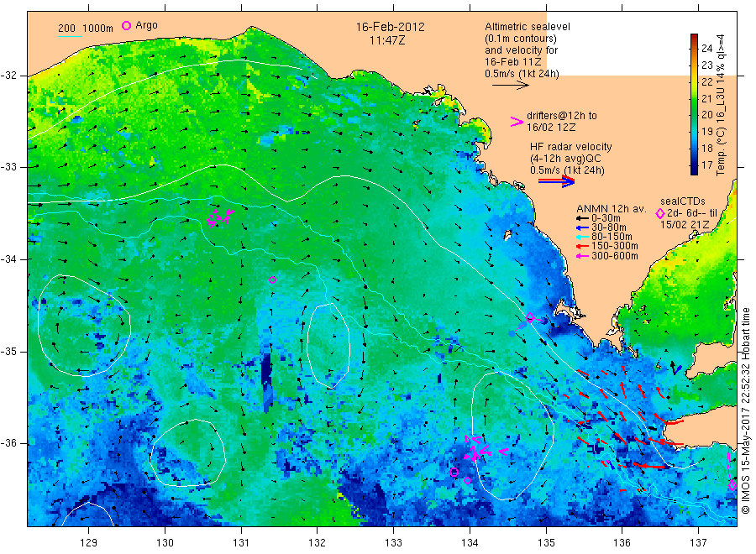Click the color bar's red top end
The width and height of the screenshot is (756, 554).
click(695, 37)
